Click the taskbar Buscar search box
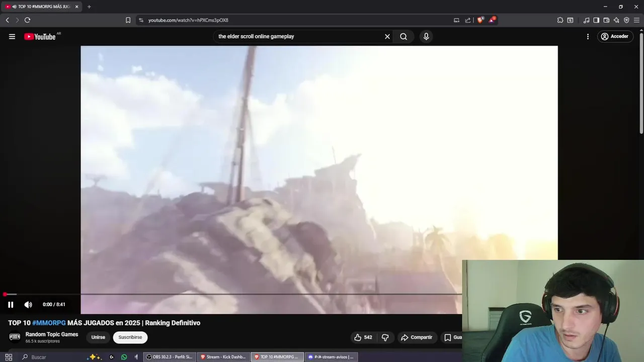644x362 pixels. click(x=50, y=357)
